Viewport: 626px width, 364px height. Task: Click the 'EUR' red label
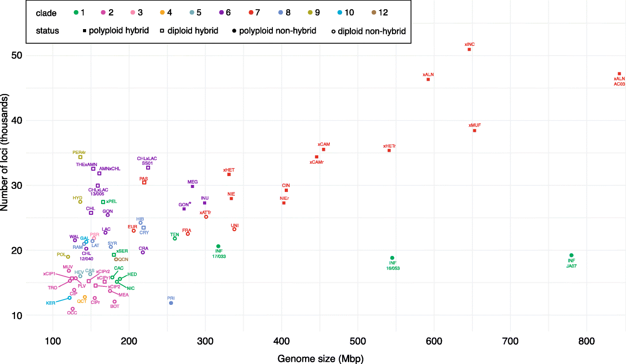(x=132, y=227)
